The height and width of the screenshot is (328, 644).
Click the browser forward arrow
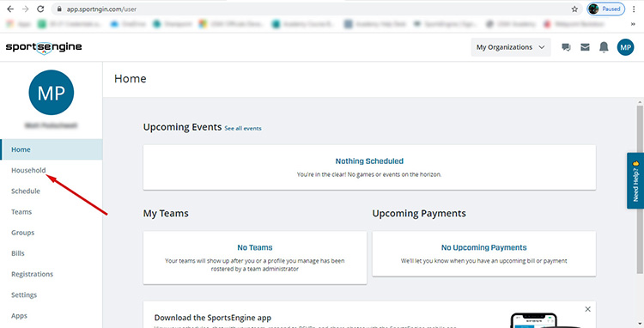pos(26,9)
